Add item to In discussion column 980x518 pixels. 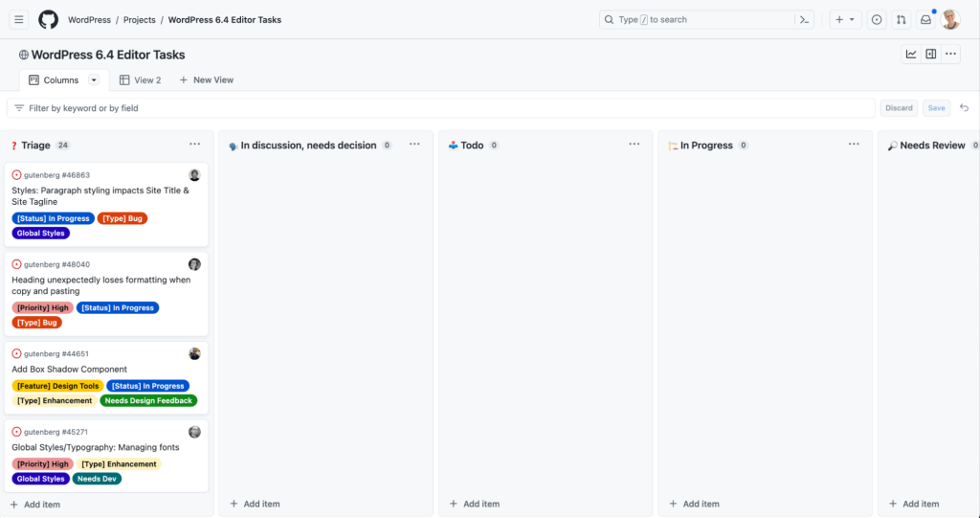coord(255,504)
